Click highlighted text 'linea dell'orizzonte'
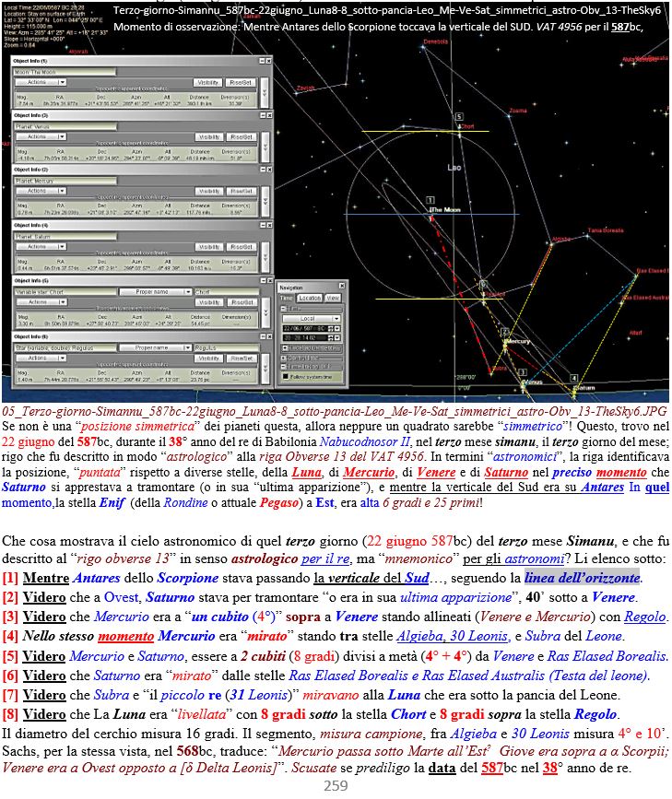The width and height of the screenshot is (672, 799). (583, 578)
